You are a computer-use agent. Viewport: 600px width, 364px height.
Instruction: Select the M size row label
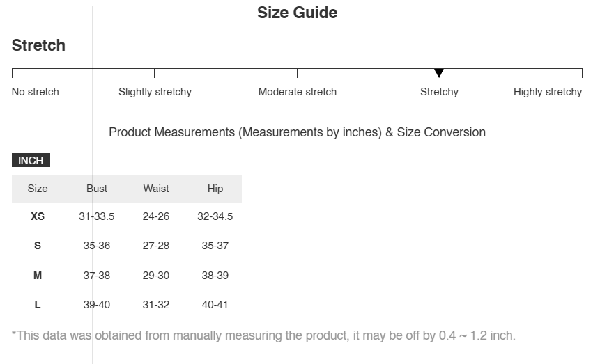coord(38,276)
